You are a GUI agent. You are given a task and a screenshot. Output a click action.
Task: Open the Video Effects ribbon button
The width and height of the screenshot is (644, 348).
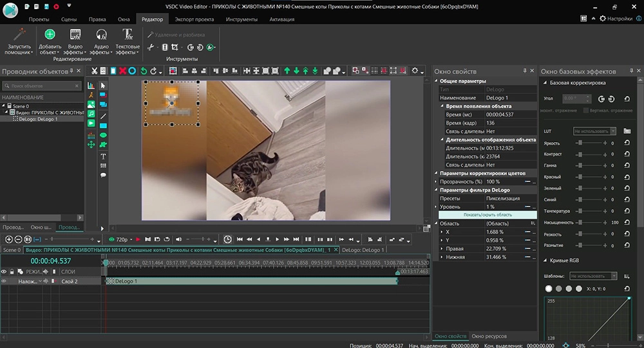click(x=75, y=35)
